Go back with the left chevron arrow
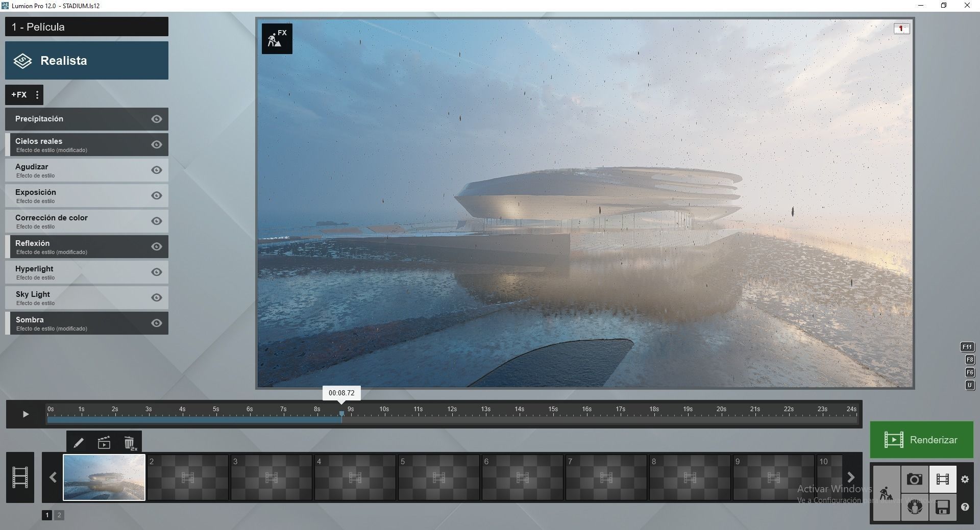 tap(53, 477)
